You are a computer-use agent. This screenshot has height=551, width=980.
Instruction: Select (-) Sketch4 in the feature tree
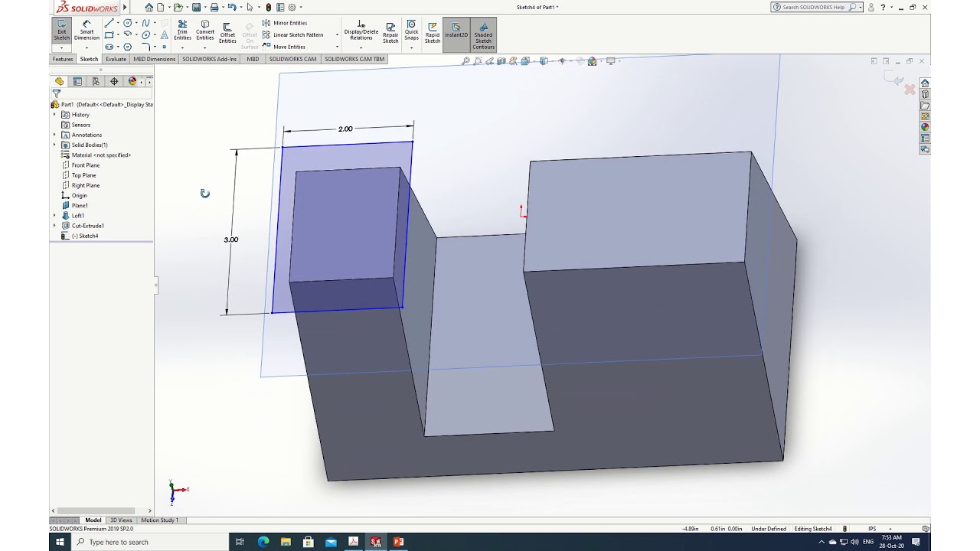[85, 236]
